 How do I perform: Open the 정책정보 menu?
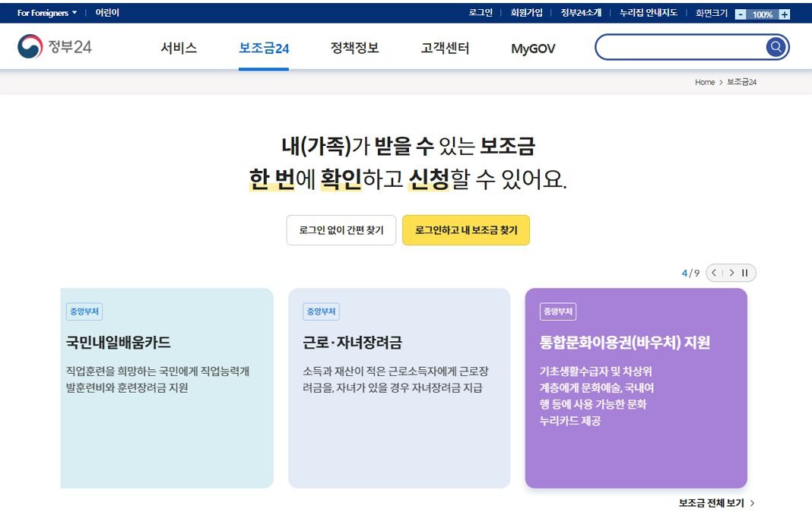coord(354,47)
